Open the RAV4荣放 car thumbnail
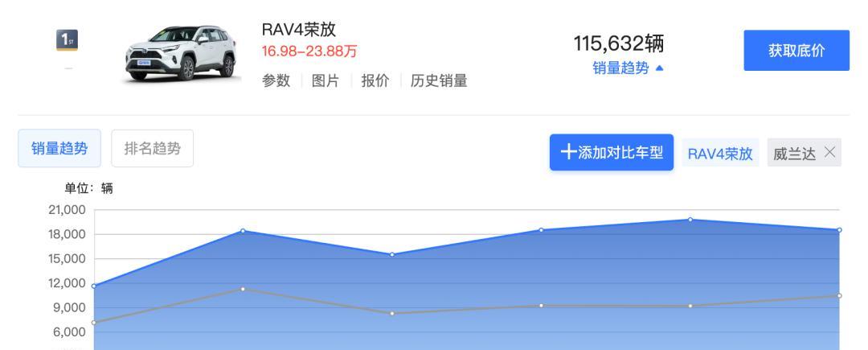The width and height of the screenshot is (868, 350). pos(182,54)
